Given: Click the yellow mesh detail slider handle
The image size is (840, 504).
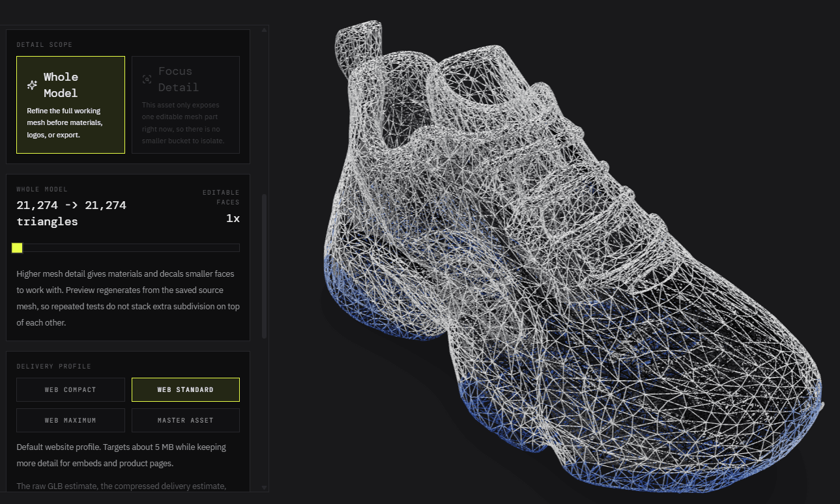Looking at the screenshot, I should coord(17,247).
